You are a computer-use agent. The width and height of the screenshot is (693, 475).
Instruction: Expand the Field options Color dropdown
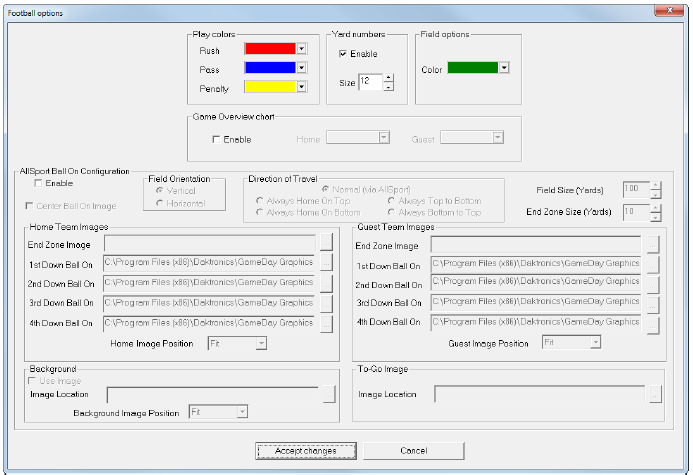tap(504, 68)
